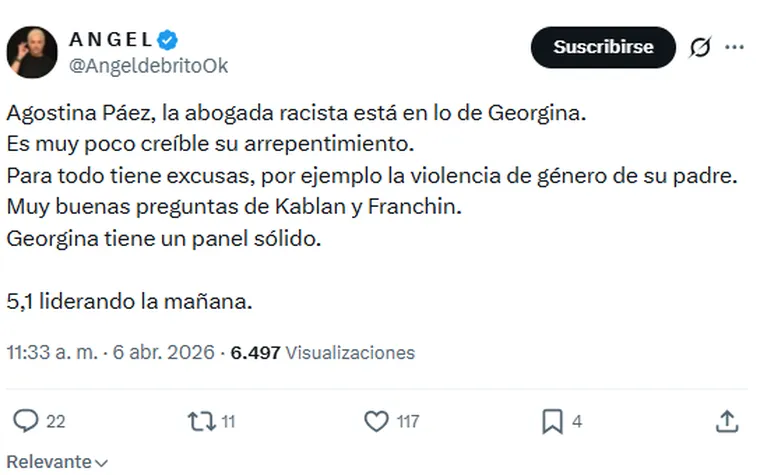Screen dimensions: 760x475
Task: Click the ANGEL display name
Action: [110, 40]
